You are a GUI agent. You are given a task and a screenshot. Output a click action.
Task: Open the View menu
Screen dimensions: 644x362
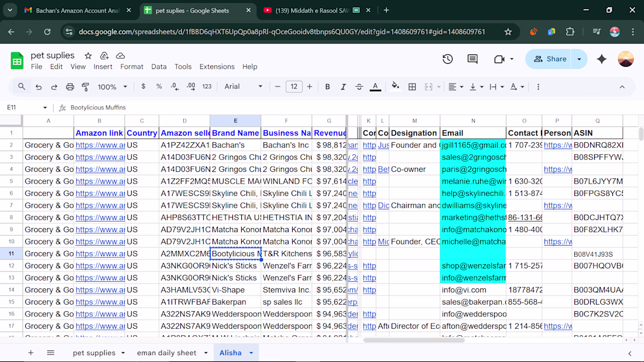(x=78, y=67)
